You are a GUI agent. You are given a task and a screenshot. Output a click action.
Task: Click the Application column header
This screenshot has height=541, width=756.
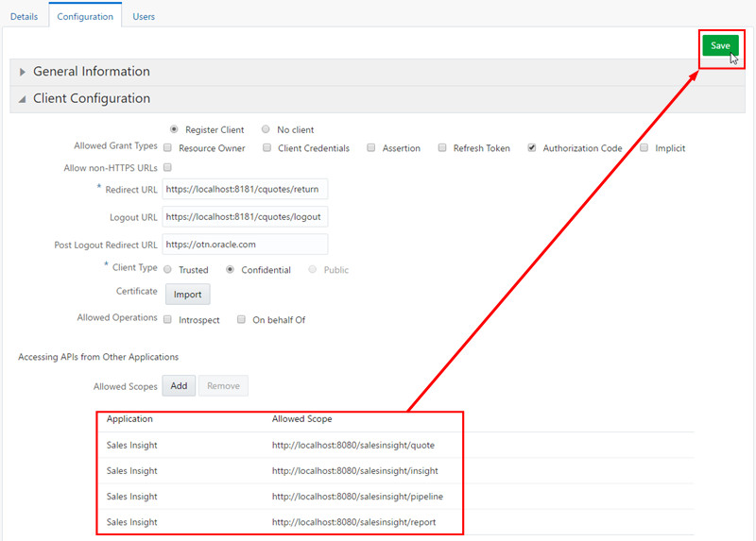pos(129,419)
